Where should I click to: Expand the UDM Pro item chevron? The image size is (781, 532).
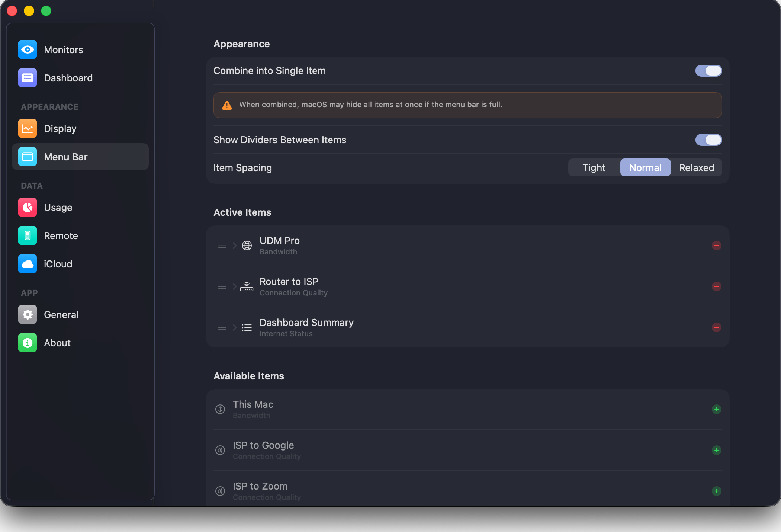tap(235, 246)
